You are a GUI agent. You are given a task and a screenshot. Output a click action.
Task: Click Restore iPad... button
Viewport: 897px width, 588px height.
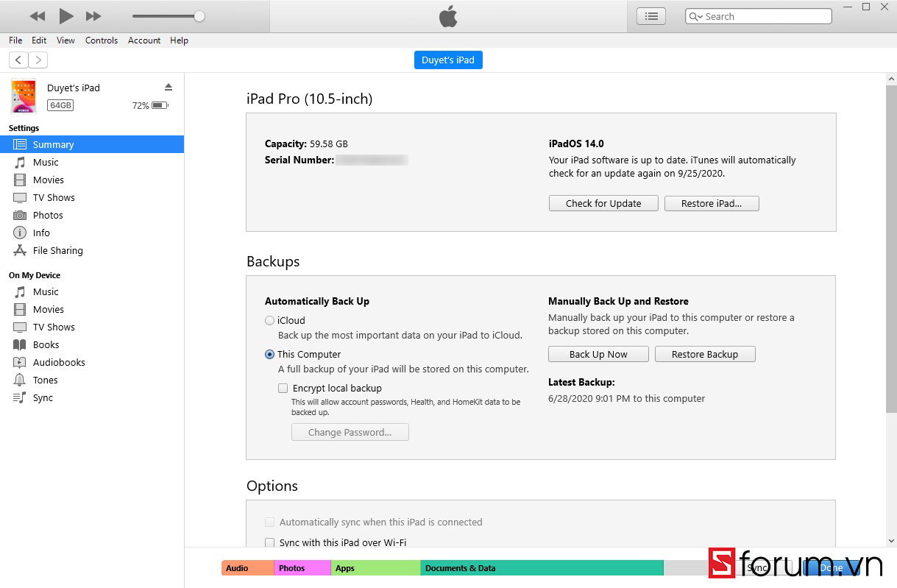[712, 203]
